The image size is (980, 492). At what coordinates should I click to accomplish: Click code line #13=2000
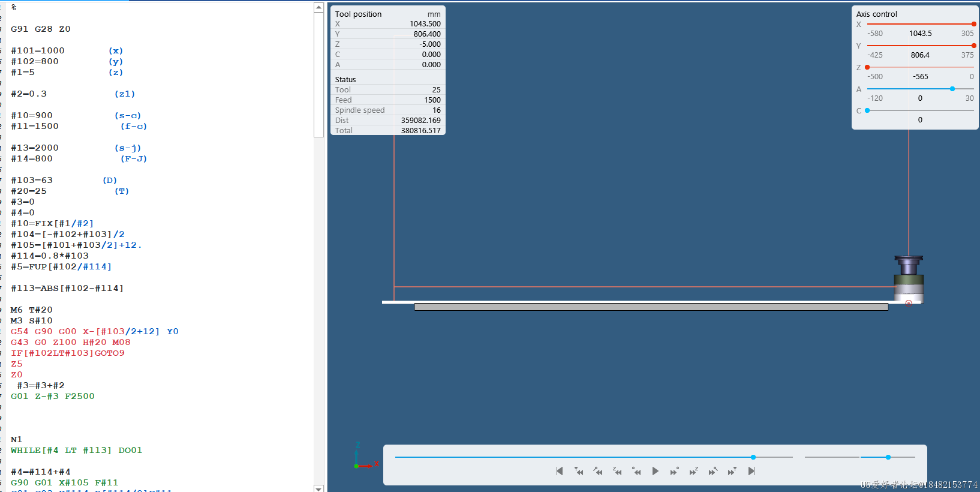35,148
